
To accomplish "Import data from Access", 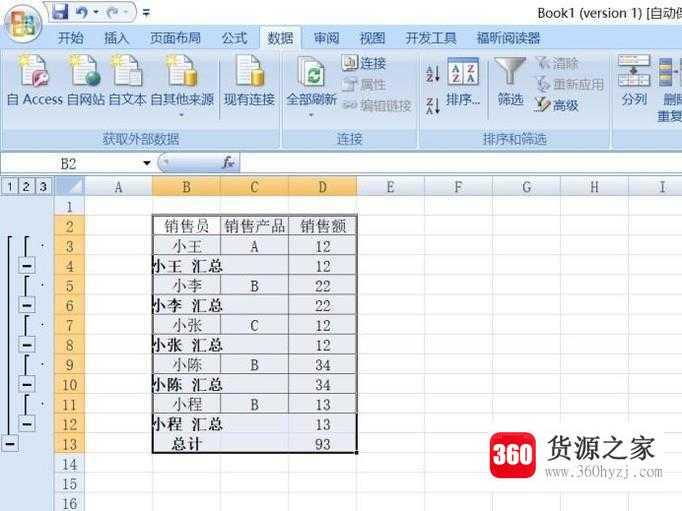I will pyautogui.click(x=35, y=81).
